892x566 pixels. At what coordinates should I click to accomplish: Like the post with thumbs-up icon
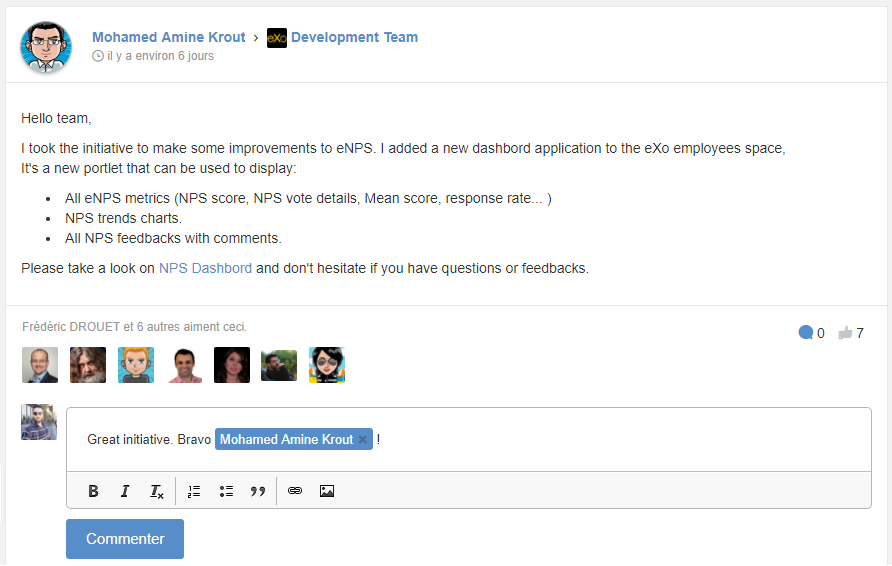pyautogui.click(x=845, y=333)
